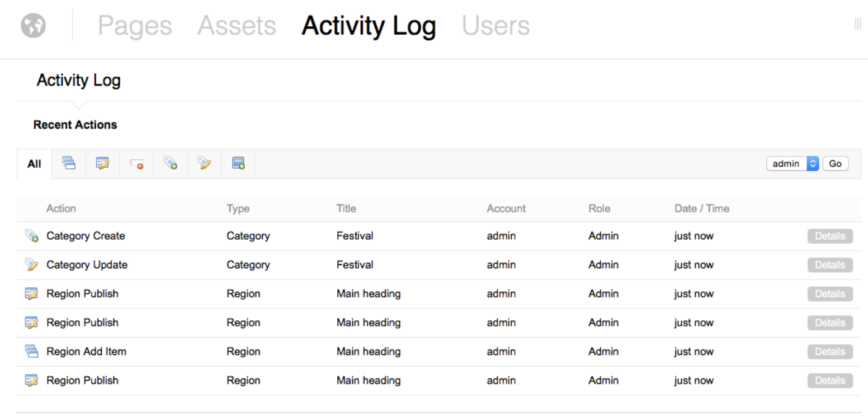Open Details for Category Create row
Viewport: 868px width, 417px height.
[830, 236]
